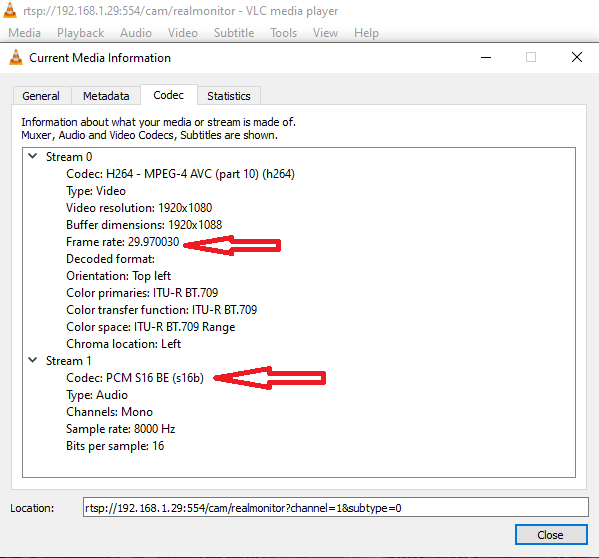Switch to the General tab
The image size is (599, 558).
[x=41, y=96]
